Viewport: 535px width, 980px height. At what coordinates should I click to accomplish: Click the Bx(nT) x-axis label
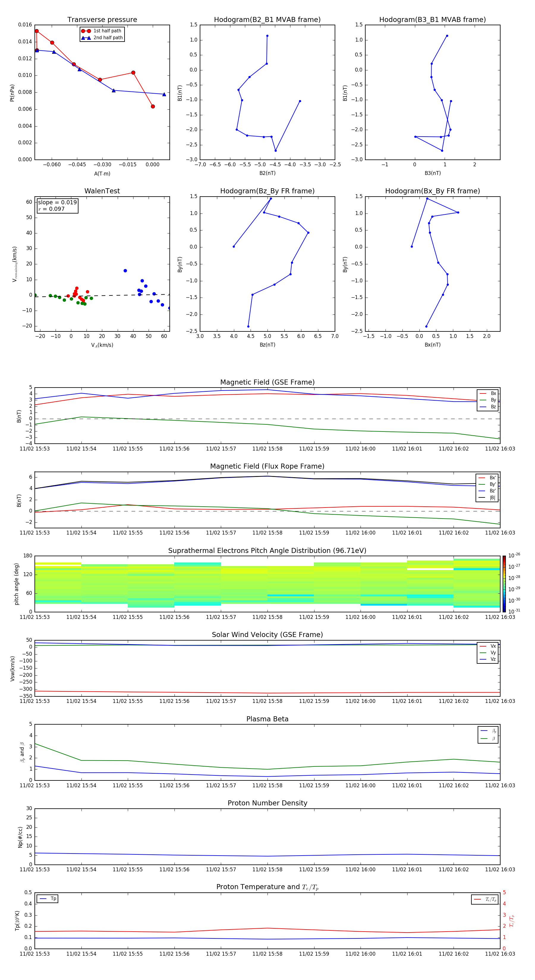click(432, 345)
